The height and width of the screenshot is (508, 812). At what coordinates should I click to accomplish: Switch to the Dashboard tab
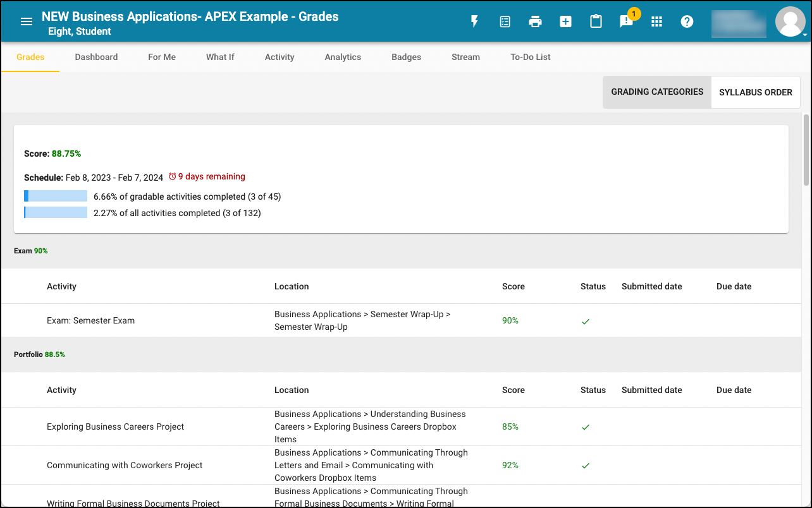coord(96,57)
